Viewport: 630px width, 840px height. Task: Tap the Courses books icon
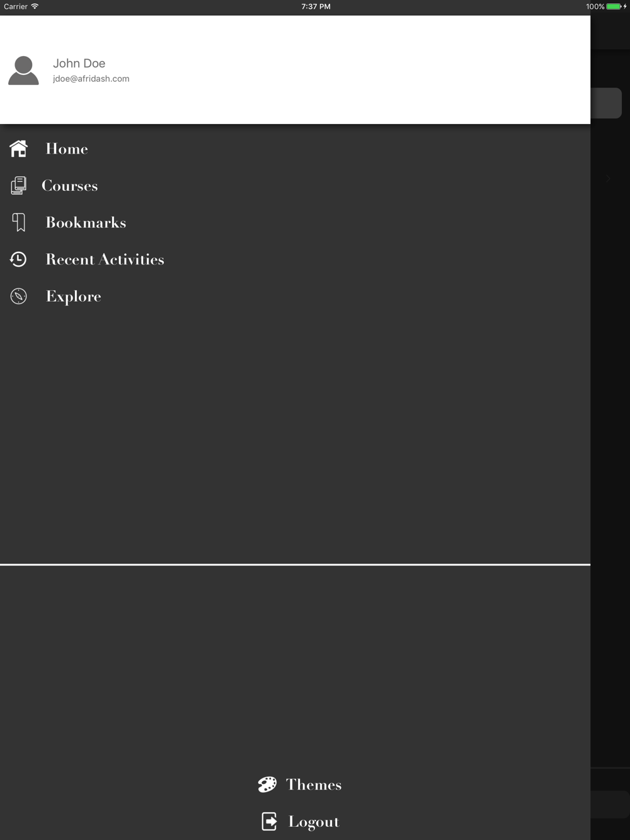coord(18,185)
